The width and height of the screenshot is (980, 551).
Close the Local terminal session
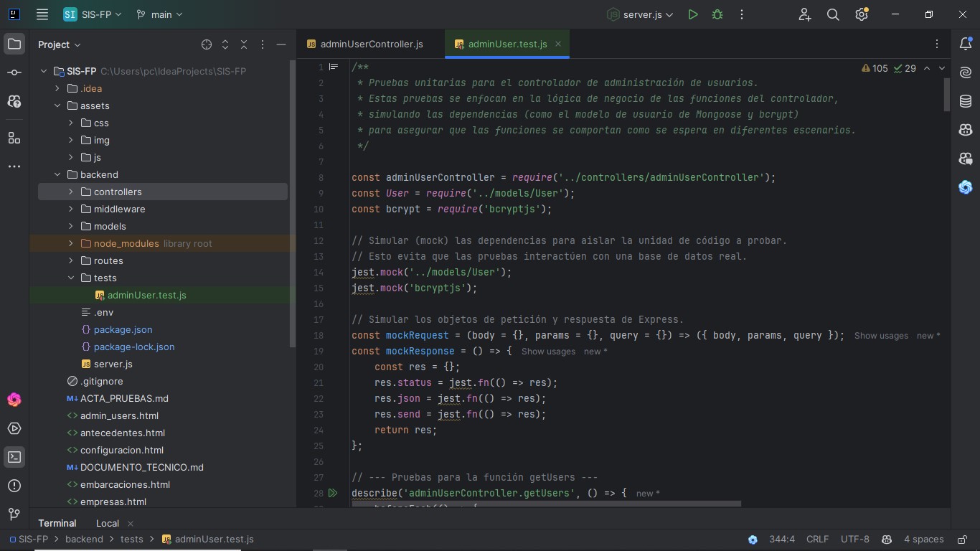point(130,524)
